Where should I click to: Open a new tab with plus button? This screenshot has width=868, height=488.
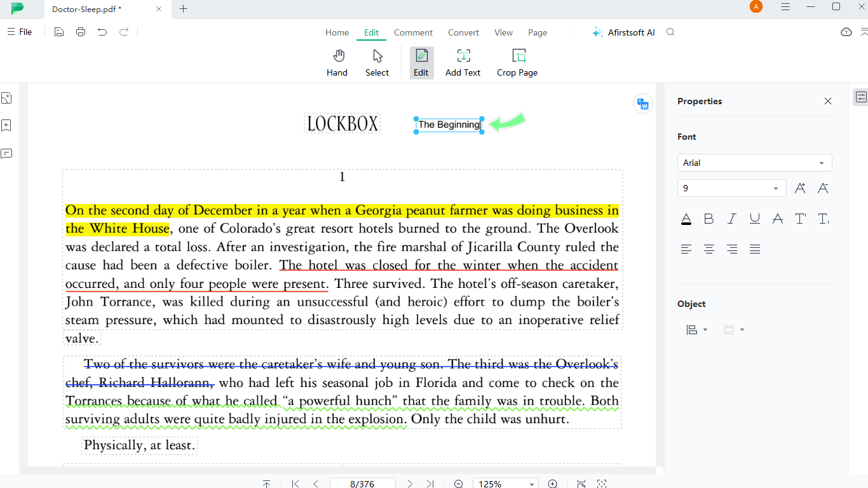[184, 8]
